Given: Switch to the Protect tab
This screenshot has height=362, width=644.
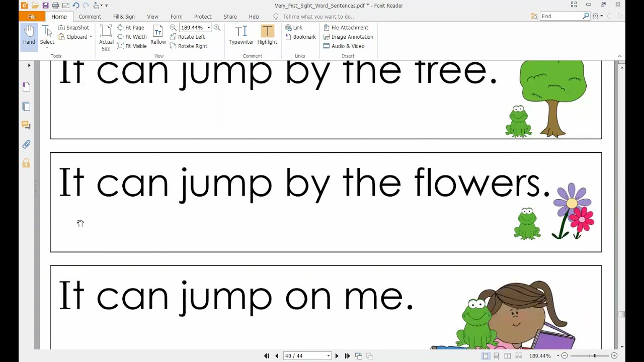Looking at the screenshot, I should click(203, 17).
